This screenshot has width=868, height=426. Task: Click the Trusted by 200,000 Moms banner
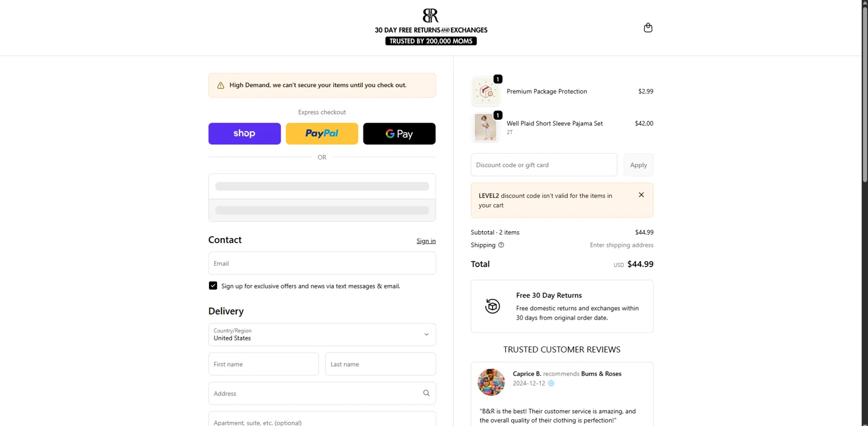(x=431, y=41)
